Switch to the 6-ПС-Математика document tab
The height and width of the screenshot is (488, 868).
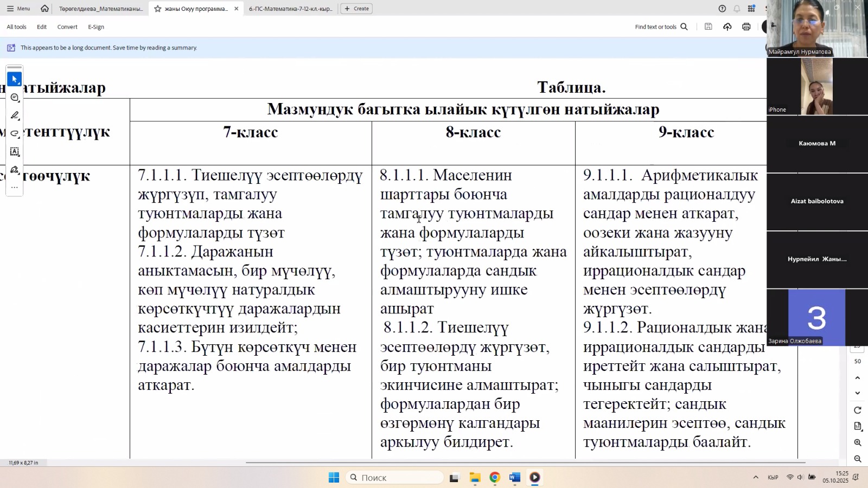pos(291,9)
